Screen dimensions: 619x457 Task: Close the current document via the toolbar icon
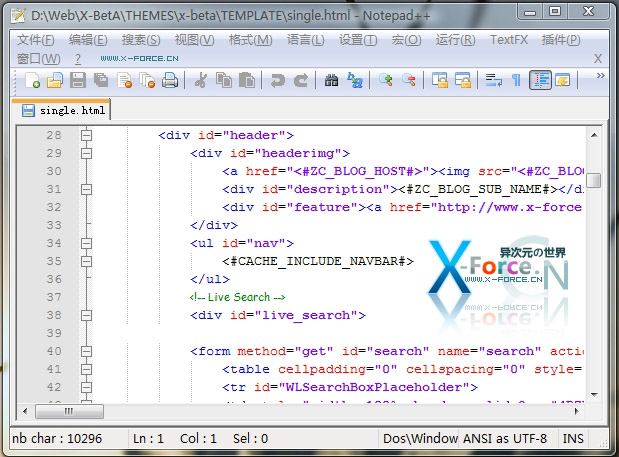tap(125, 80)
